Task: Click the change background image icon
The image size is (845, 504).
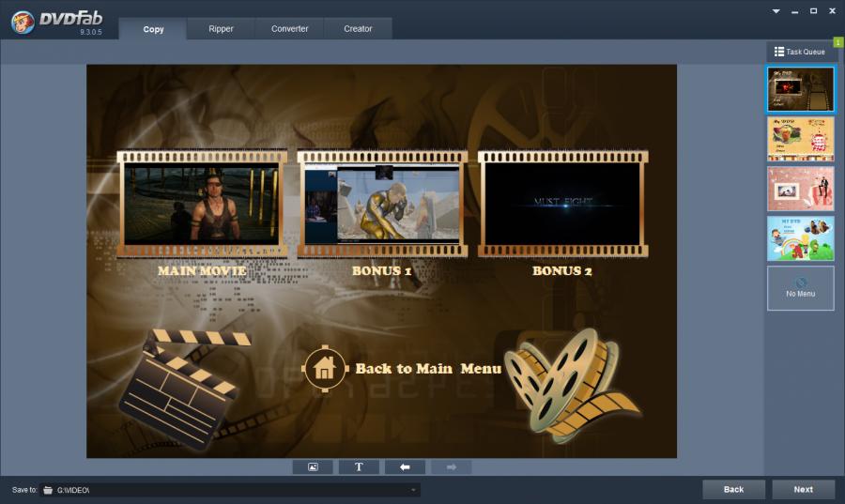Action: (x=313, y=466)
